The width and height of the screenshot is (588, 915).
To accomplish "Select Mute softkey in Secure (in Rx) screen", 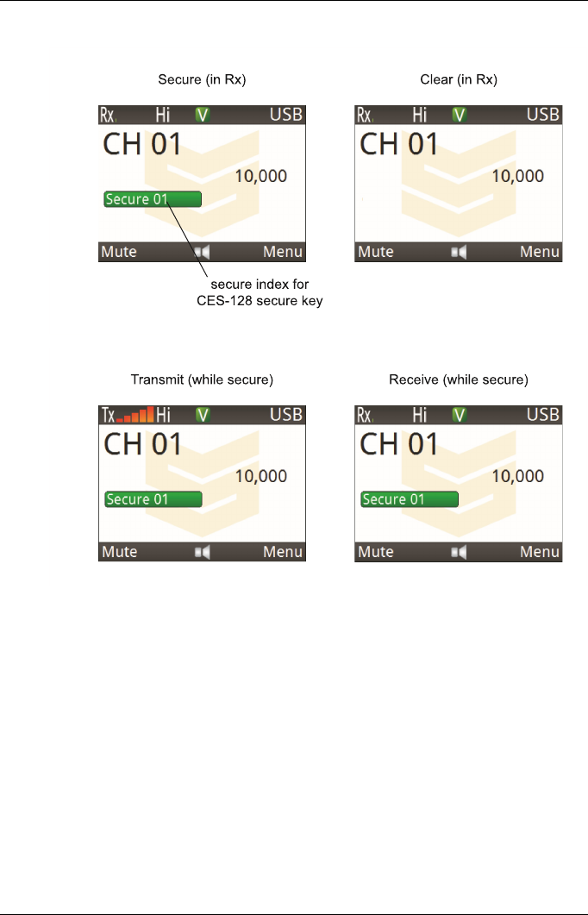I will point(119,252).
